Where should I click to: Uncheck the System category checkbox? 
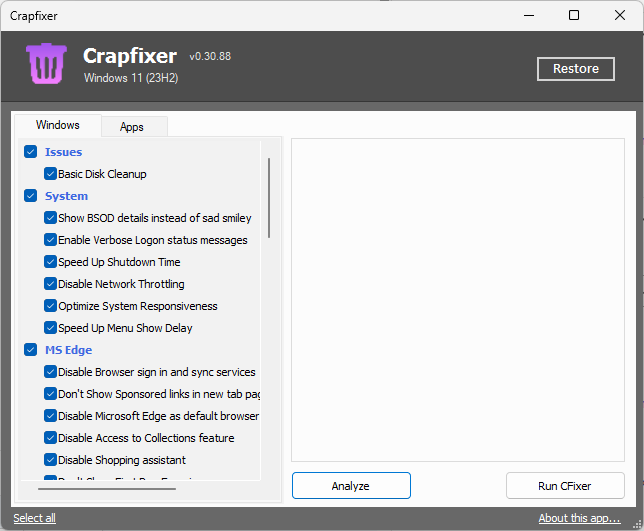click(x=30, y=195)
